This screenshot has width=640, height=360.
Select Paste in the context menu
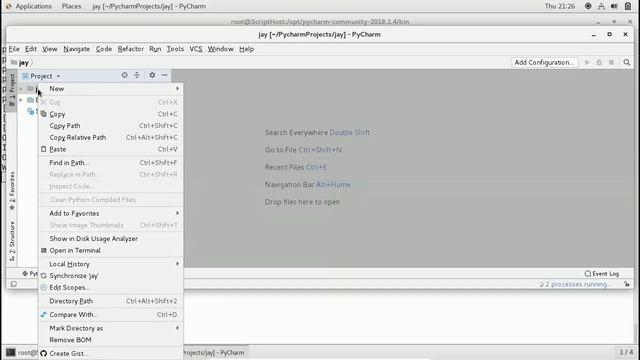point(111,149)
